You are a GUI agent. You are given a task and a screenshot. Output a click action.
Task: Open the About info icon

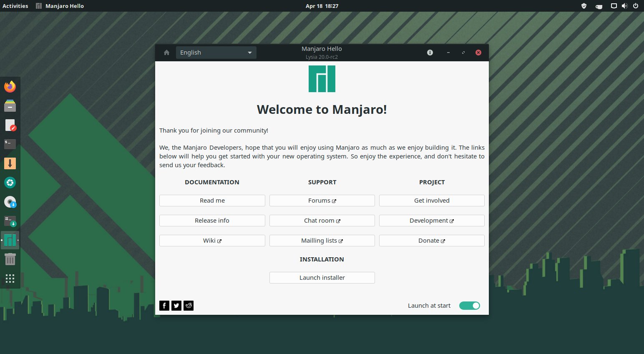(x=430, y=53)
